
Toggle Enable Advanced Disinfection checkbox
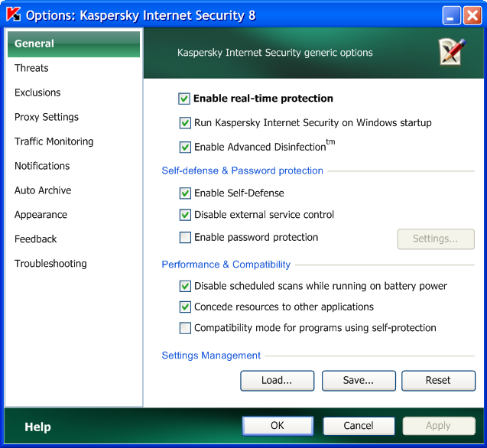point(185,148)
